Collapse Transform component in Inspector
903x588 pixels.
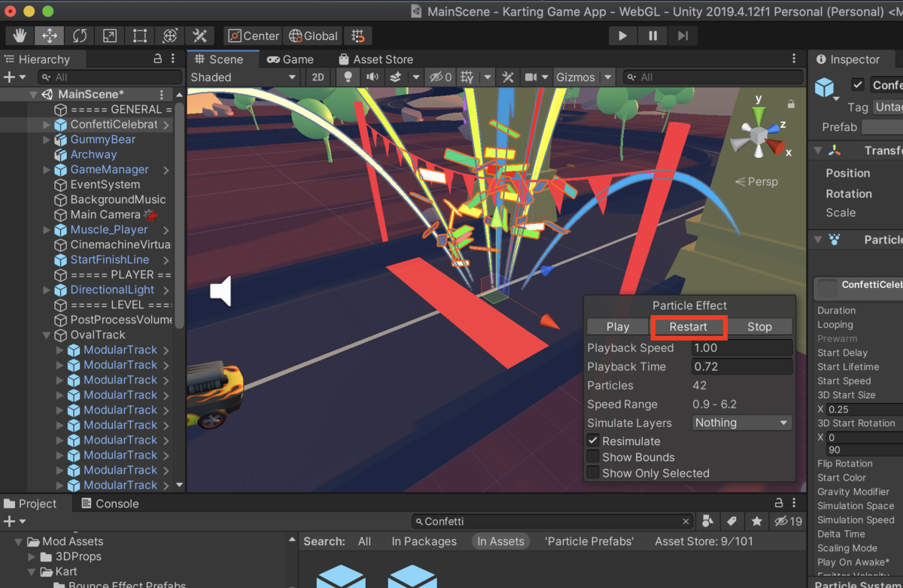point(818,150)
